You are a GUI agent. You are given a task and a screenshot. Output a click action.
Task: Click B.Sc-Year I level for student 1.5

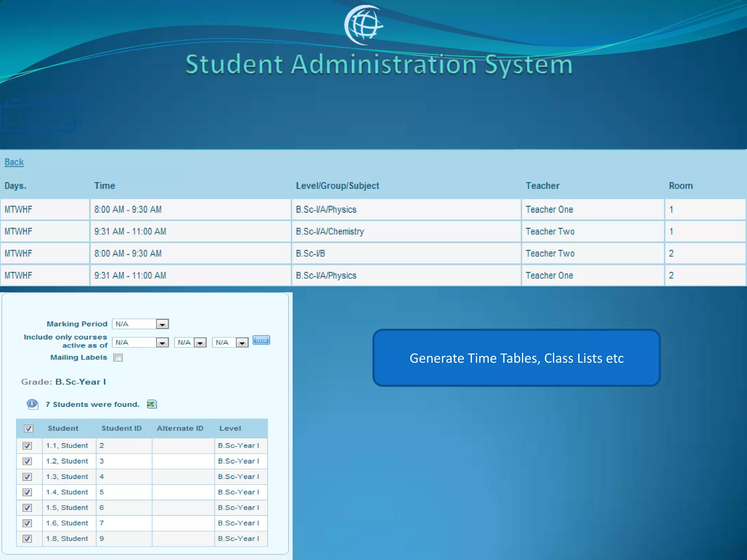pyautogui.click(x=239, y=507)
